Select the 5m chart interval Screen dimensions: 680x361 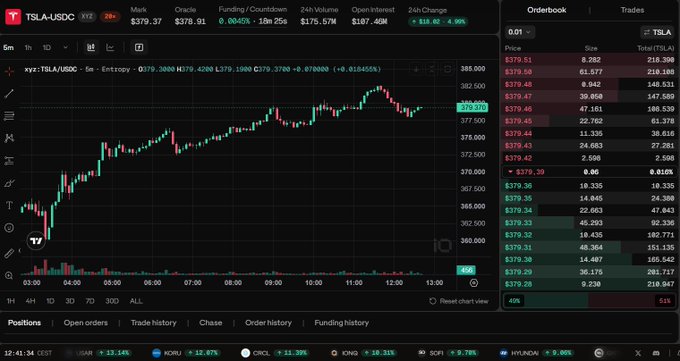pos(8,48)
